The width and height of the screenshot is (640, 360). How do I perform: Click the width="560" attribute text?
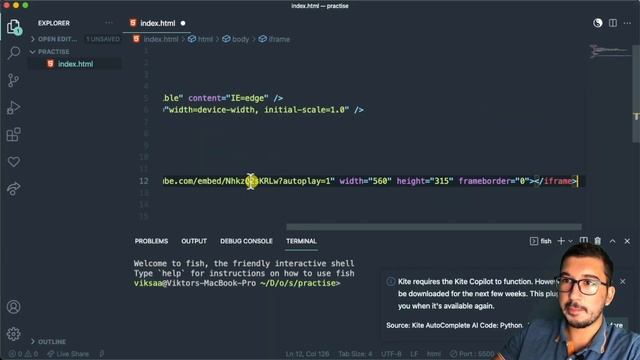(x=365, y=181)
